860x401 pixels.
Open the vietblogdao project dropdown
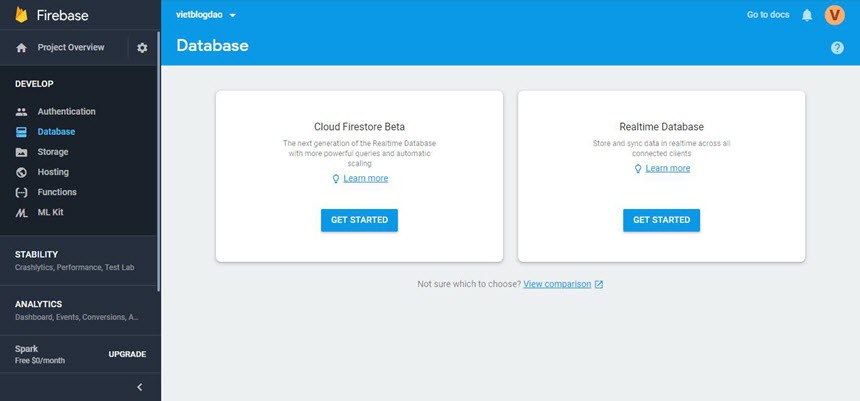click(206, 15)
